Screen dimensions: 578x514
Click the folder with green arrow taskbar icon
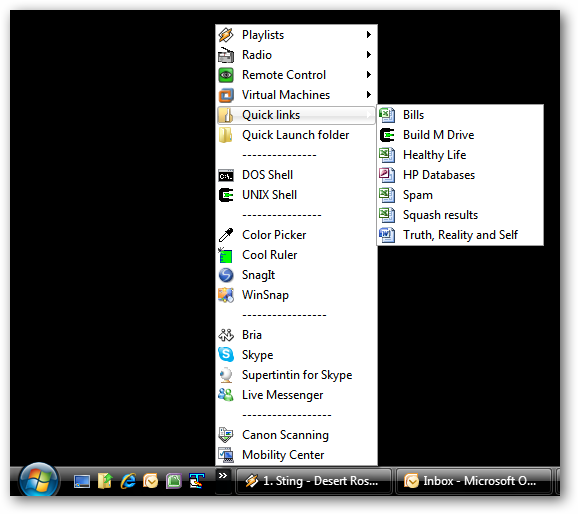pos(105,481)
